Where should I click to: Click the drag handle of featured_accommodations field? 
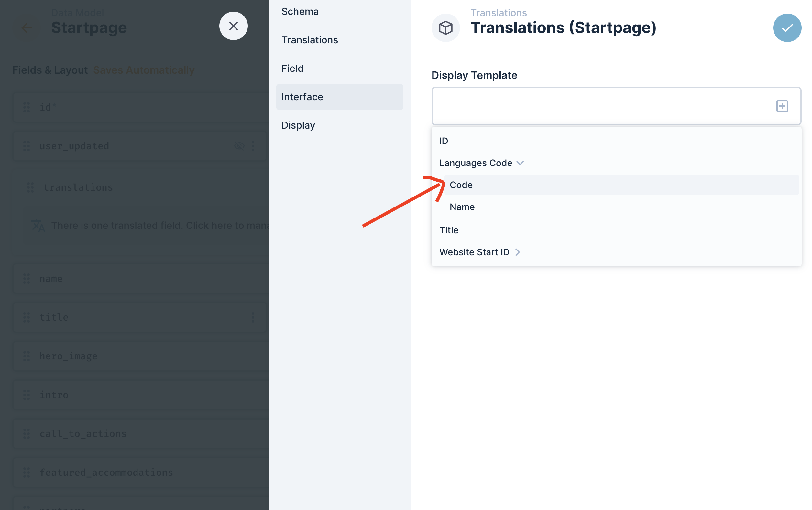point(26,472)
